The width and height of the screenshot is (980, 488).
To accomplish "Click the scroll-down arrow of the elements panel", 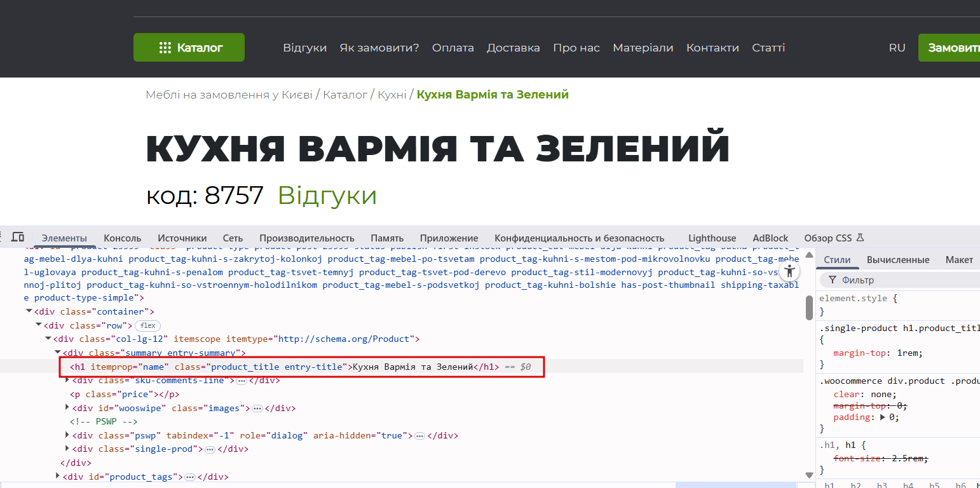I will (x=809, y=475).
